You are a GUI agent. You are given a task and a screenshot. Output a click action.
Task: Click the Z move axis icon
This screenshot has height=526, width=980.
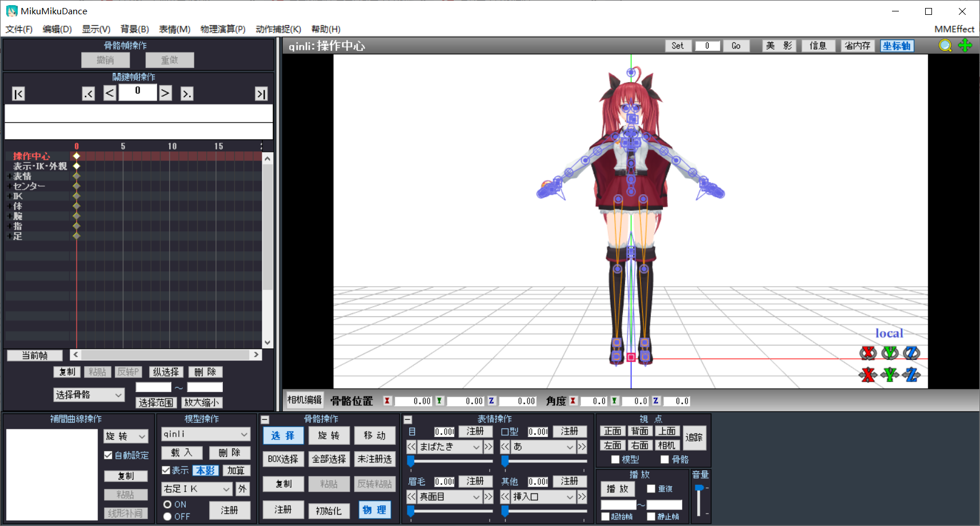click(x=911, y=375)
